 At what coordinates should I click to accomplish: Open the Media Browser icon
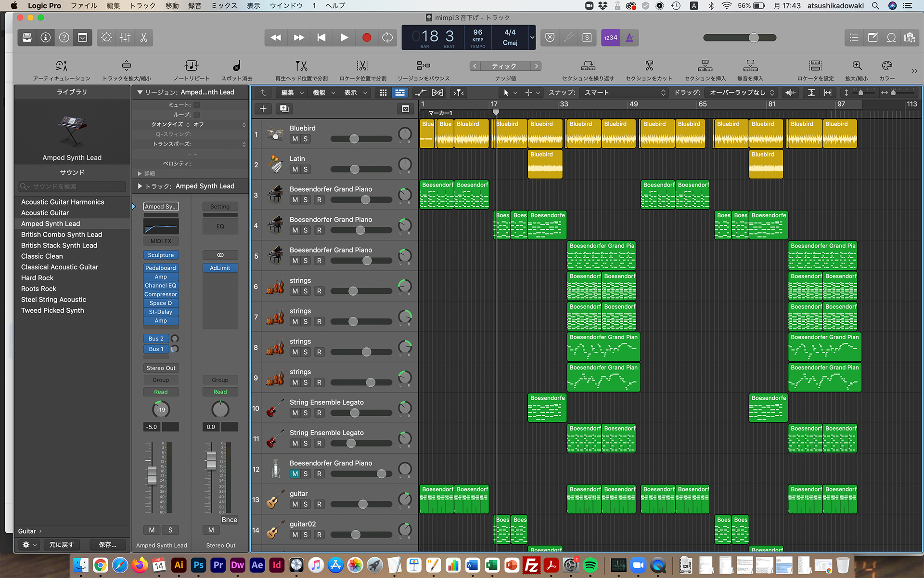(910, 38)
